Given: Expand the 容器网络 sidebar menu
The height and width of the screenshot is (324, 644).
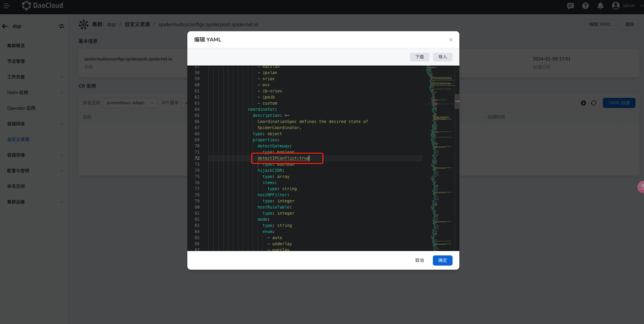Looking at the screenshot, I should click(x=34, y=124).
